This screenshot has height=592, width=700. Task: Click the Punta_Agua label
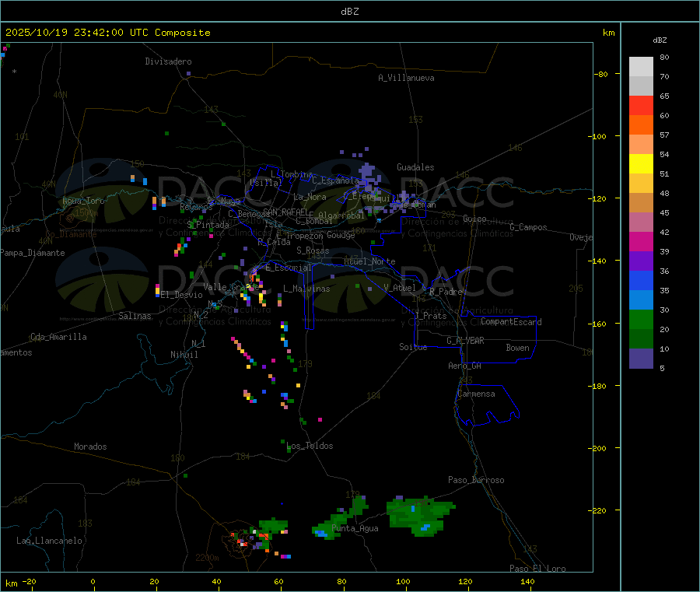[x=355, y=528]
